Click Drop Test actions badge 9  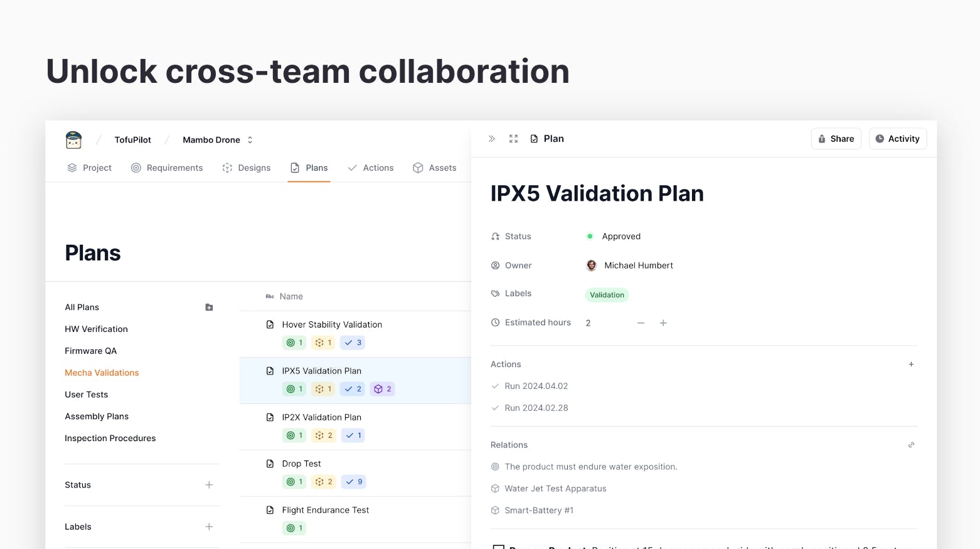click(354, 482)
